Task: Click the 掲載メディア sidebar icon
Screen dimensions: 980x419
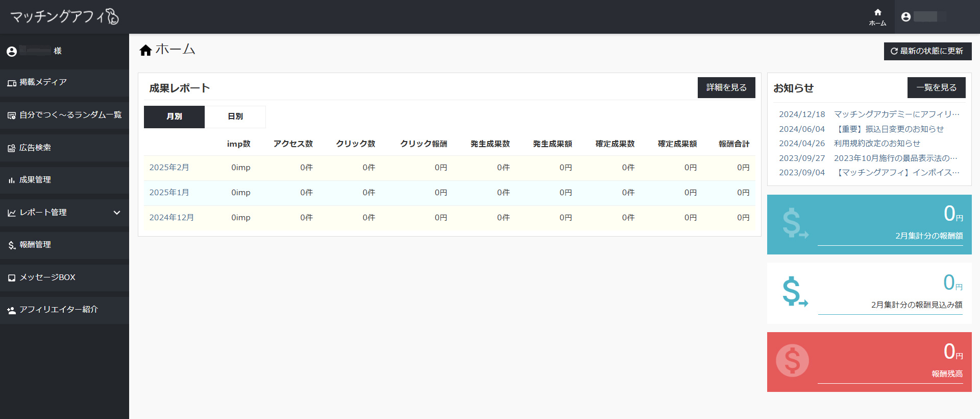Action: (11, 83)
